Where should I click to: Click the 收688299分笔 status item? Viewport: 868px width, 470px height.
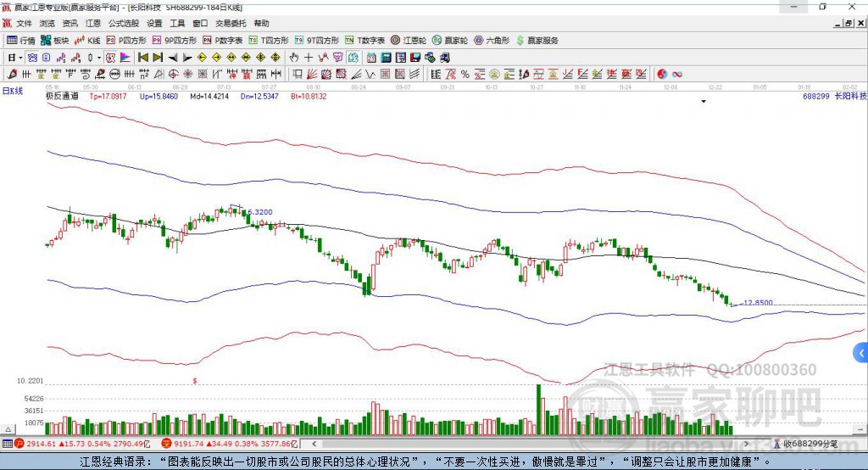(x=805, y=444)
